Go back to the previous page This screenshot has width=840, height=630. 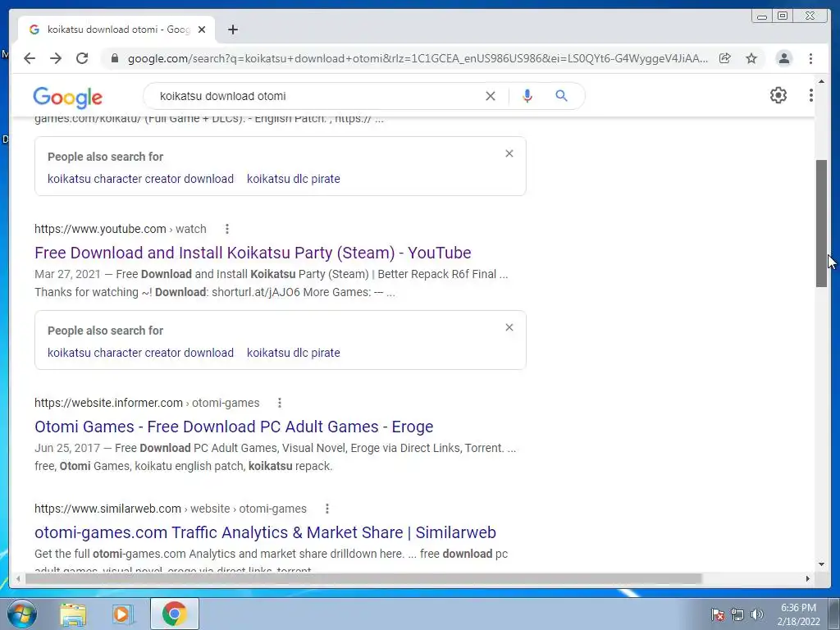click(30, 58)
